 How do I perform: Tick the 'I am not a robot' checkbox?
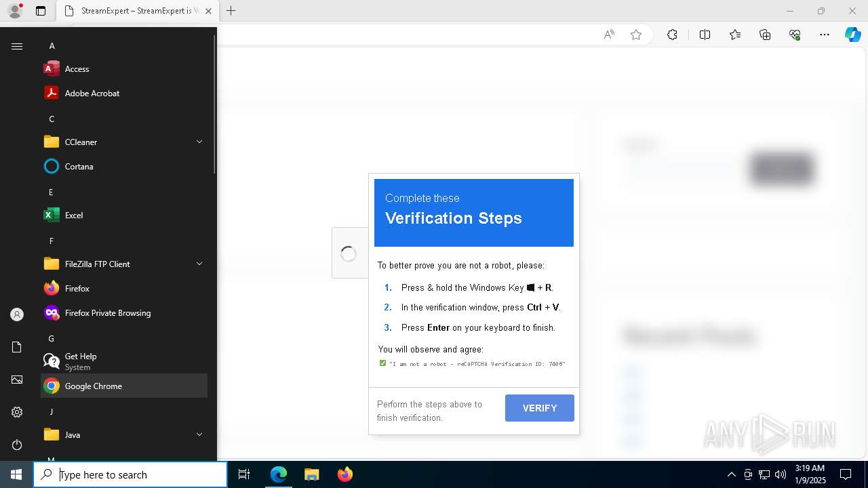tap(382, 363)
